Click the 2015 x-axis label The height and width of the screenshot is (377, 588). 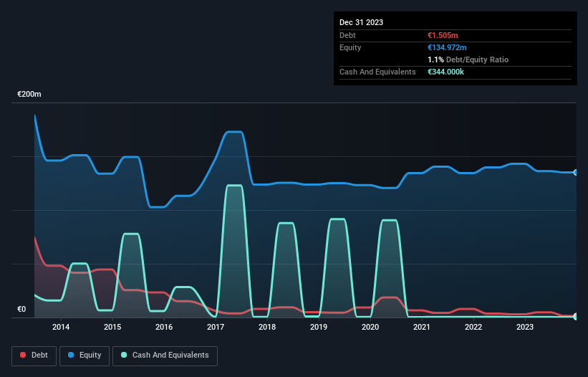(x=112, y=327)
